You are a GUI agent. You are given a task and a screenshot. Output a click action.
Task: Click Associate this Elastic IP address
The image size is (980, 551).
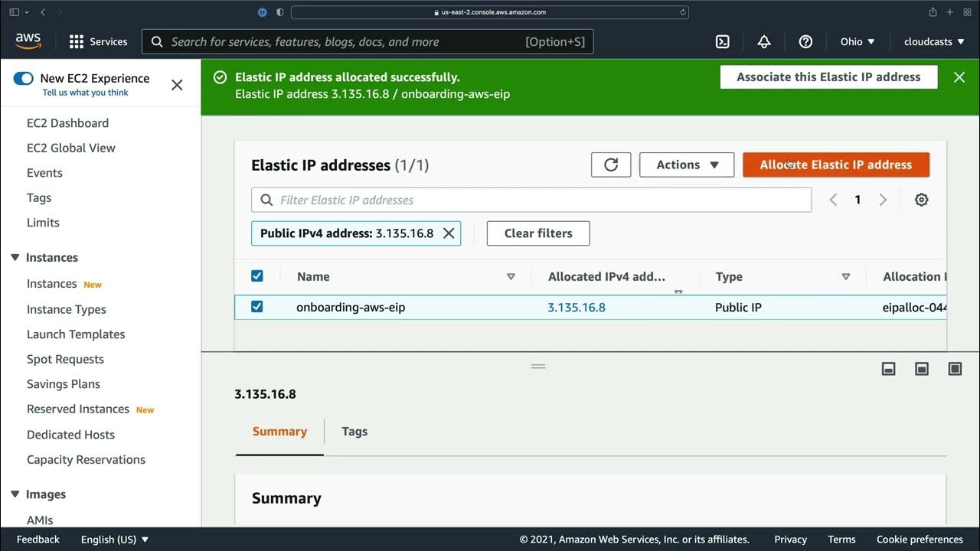pyautogui.click(x=828, y=77)
